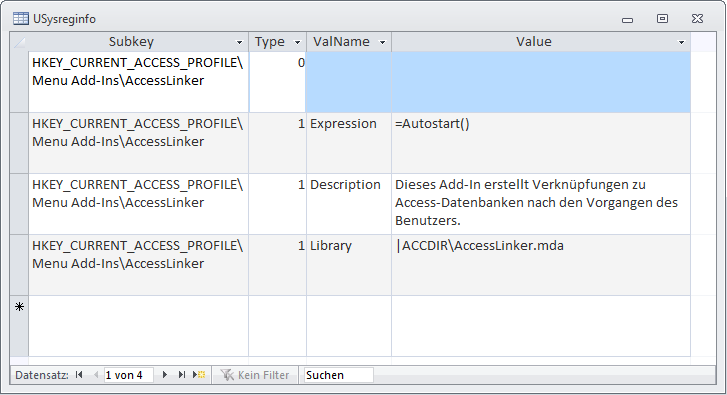Screen dimensions: 727x395
Task: Go to first record navigation arrow
Action: point(79,375)
